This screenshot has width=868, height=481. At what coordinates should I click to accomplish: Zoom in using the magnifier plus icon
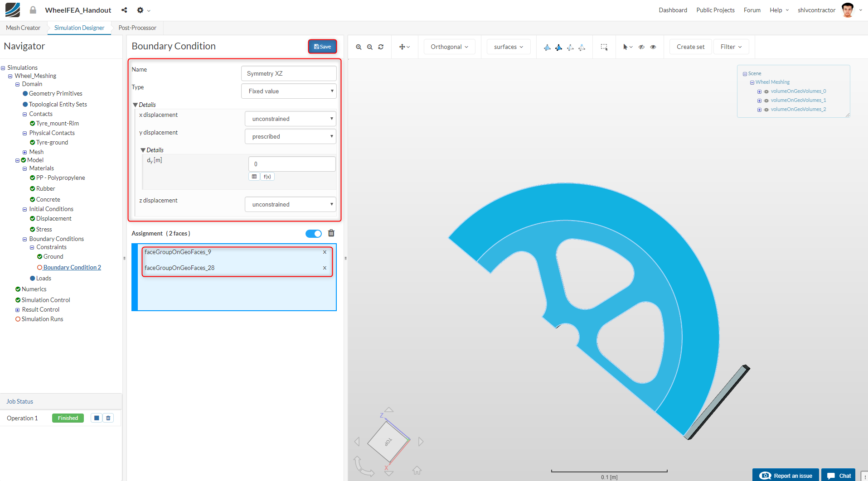coord(359,47)
